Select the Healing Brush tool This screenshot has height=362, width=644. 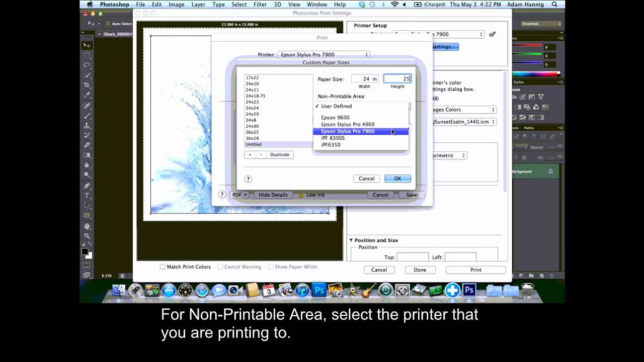pos(87,106)
